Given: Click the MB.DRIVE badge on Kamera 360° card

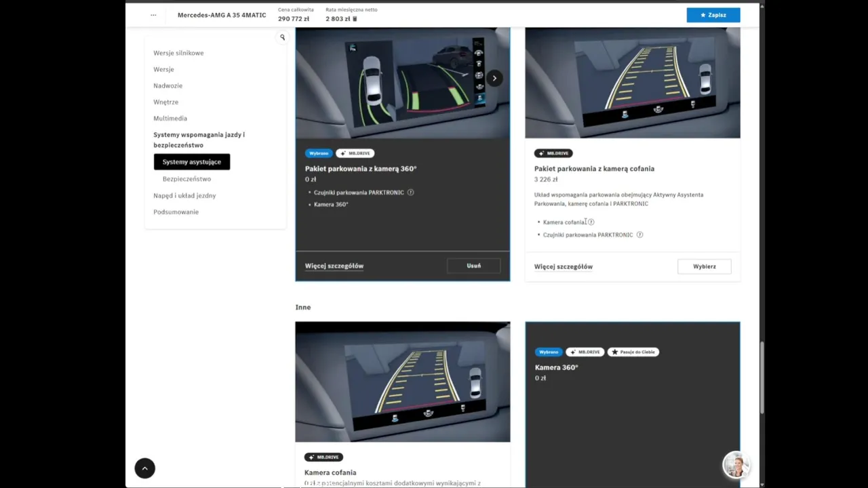Looking at the screenshot, I should [585, 352].
